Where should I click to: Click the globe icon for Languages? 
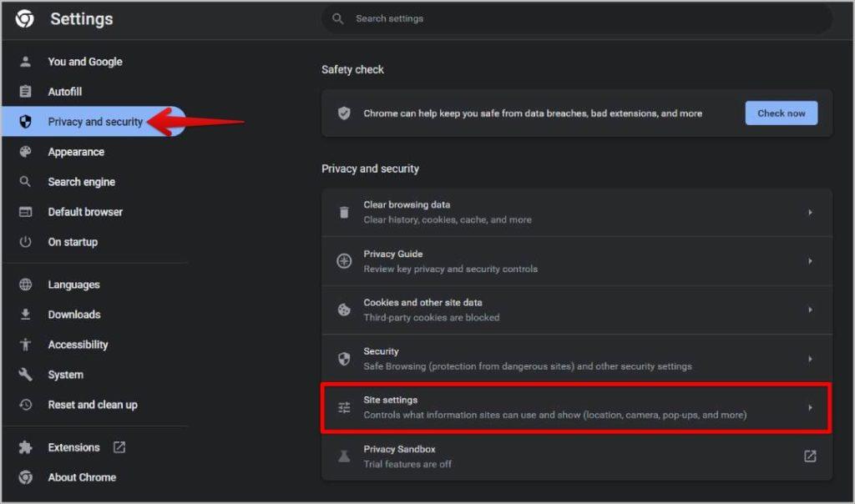coord(25,285)
